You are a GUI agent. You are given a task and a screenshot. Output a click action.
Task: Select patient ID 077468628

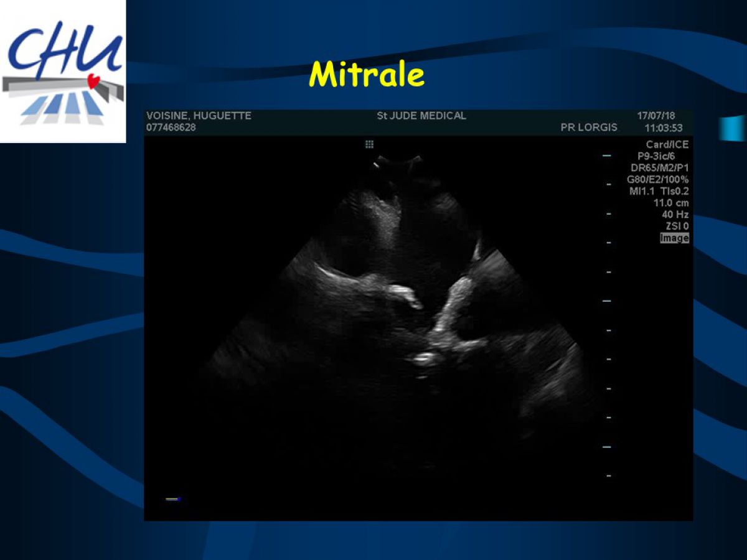[x=171, y=127]
